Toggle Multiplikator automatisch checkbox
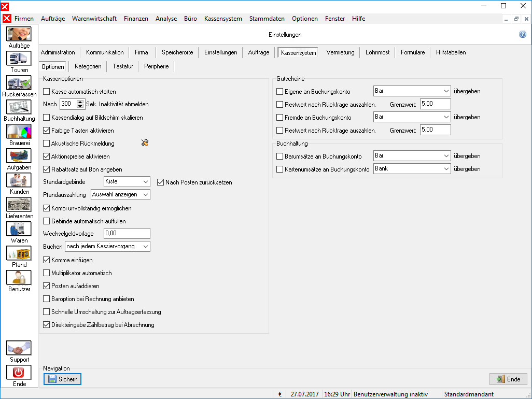Screen dimensions: 532x399 tap(47, 273)
